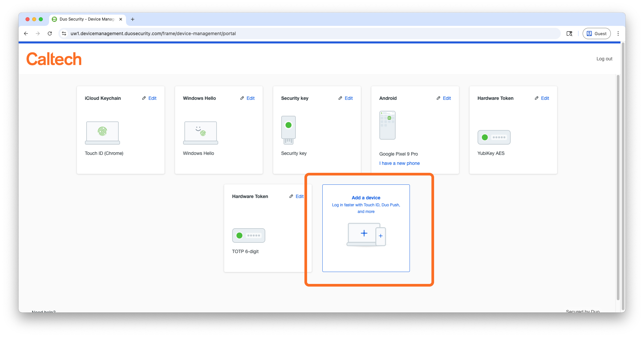Click the Windows Hello laptop icon

click(x=200, y=133)
